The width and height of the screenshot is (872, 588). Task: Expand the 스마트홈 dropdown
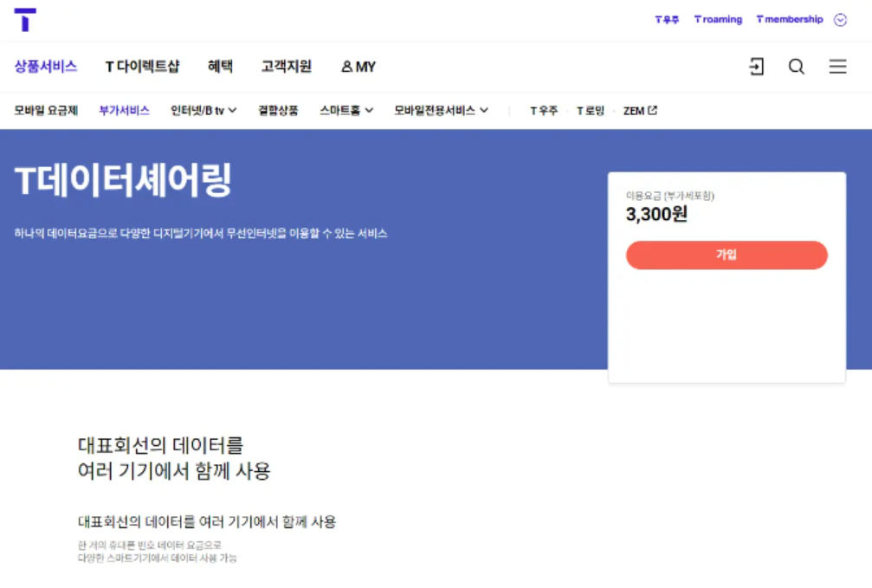click(346, 110)
